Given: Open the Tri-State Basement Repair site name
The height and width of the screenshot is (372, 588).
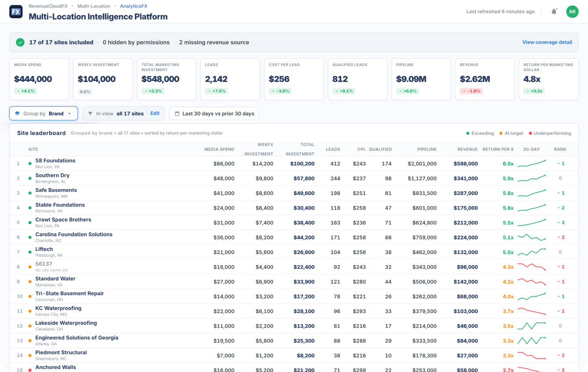Looking at the screenshot, I should 69,294.
